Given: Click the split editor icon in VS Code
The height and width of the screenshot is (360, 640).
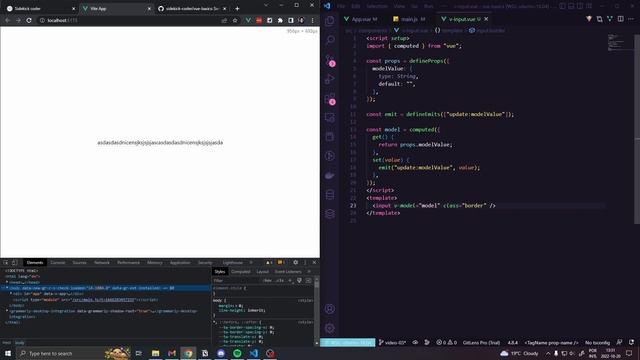Looking at the screenshot, I should (x=620, y=19).
